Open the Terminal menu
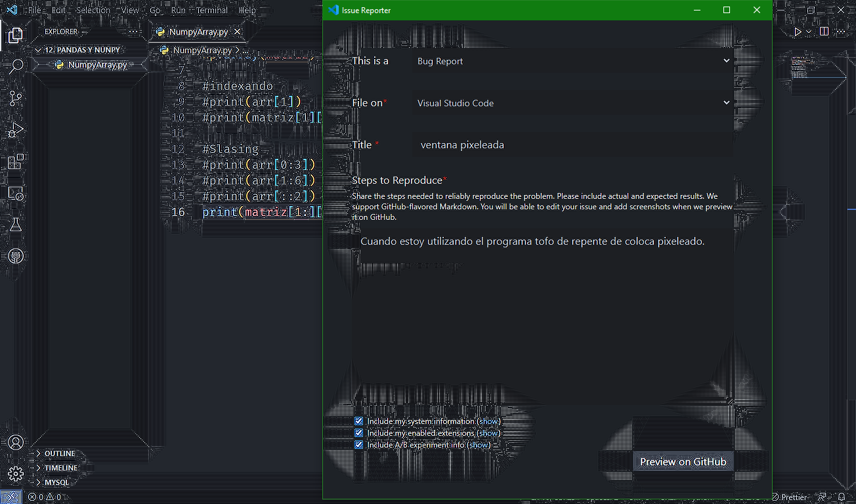This screenshot has height=504, width=856. [211, 10]
